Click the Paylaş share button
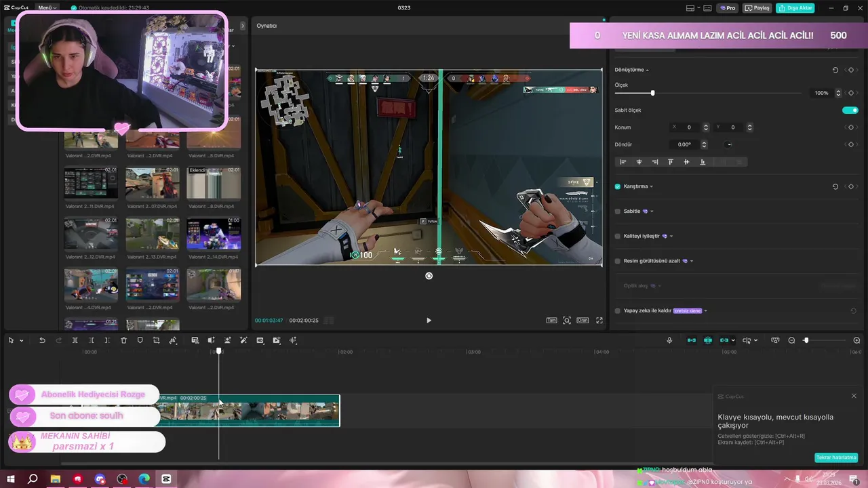The image size is (868, 488). click(x=757, y=8)
